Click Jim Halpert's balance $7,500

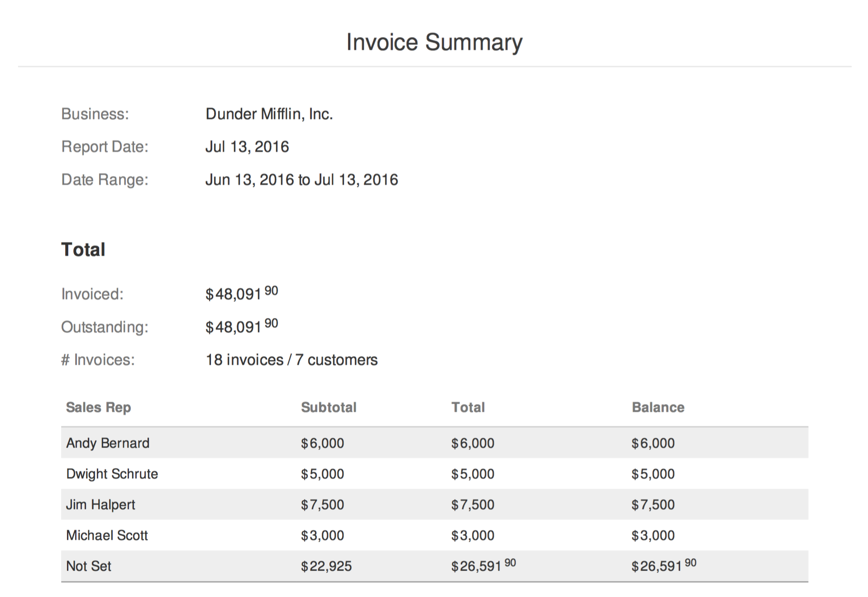point(653,505)
